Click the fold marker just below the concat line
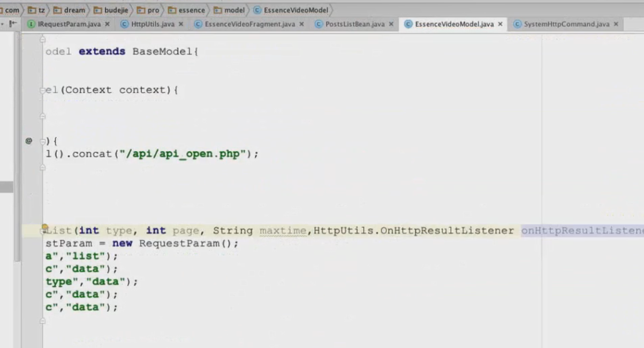This screenshot has width=644, height=348. coord(43,167)
